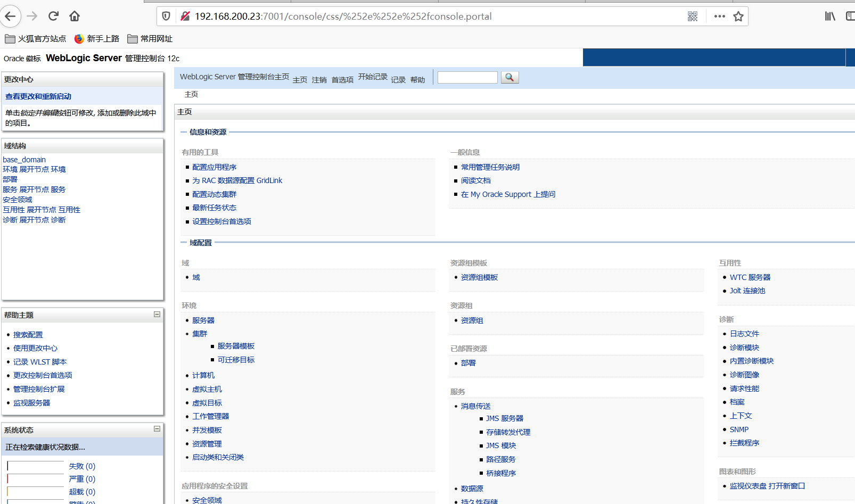
Task: Collapse the 系统状态 panel
Action: [x=157, y=428]
